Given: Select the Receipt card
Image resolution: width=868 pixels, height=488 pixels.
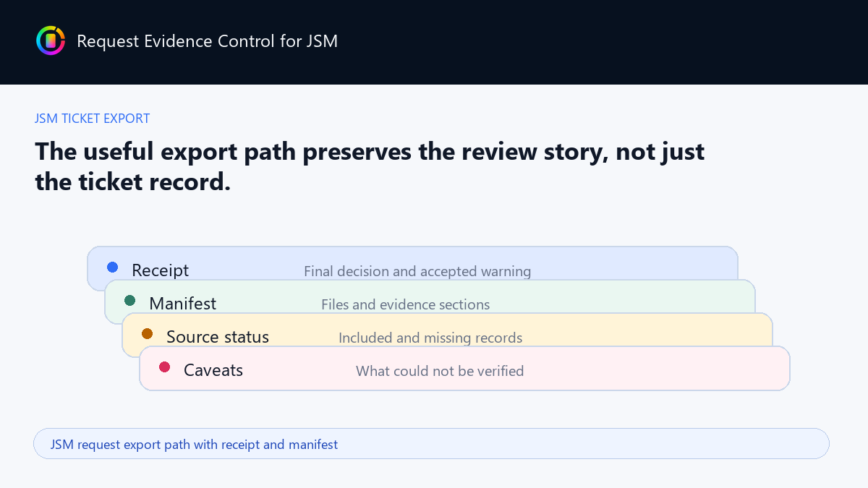Looking at the screenshot, I should [x=412, y=263].
